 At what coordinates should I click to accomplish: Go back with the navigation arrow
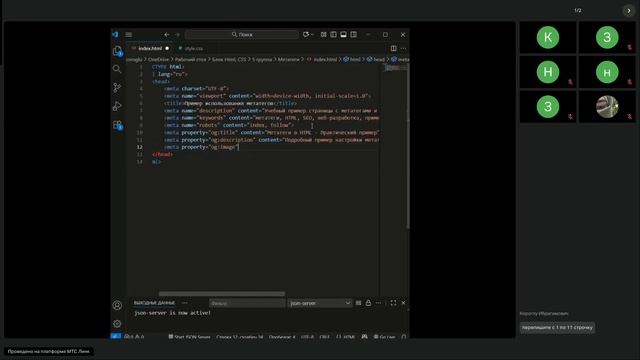click(167, 35)
